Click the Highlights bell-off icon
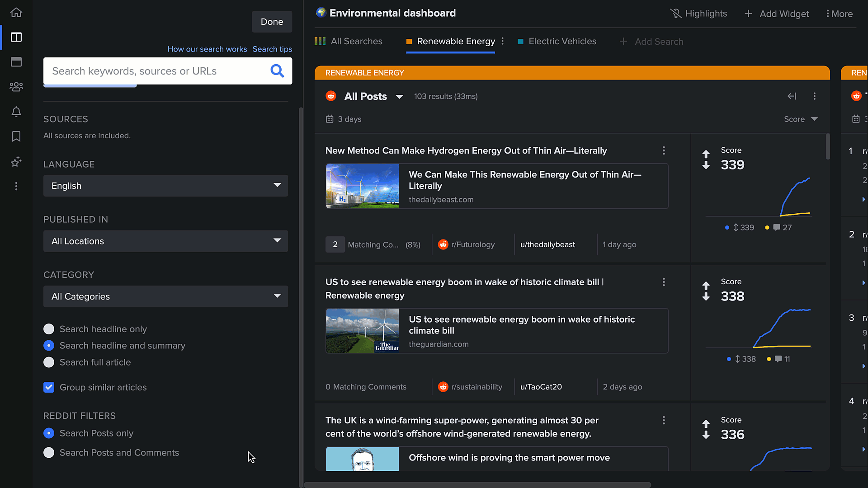The image size is (868, 488). tap(676, 14)
